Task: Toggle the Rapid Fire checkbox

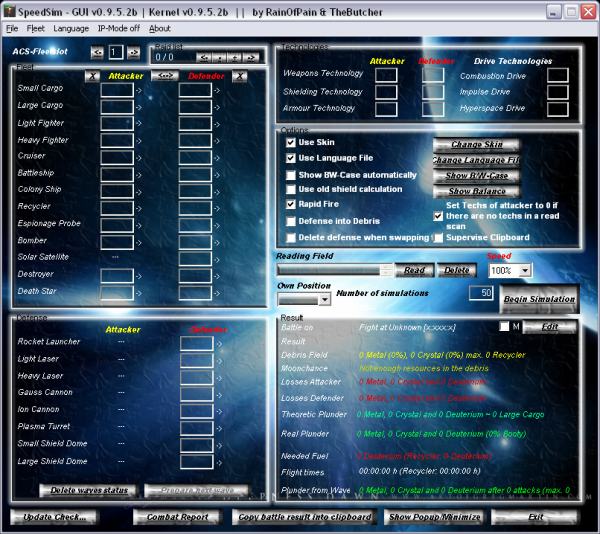Action: 291,204
